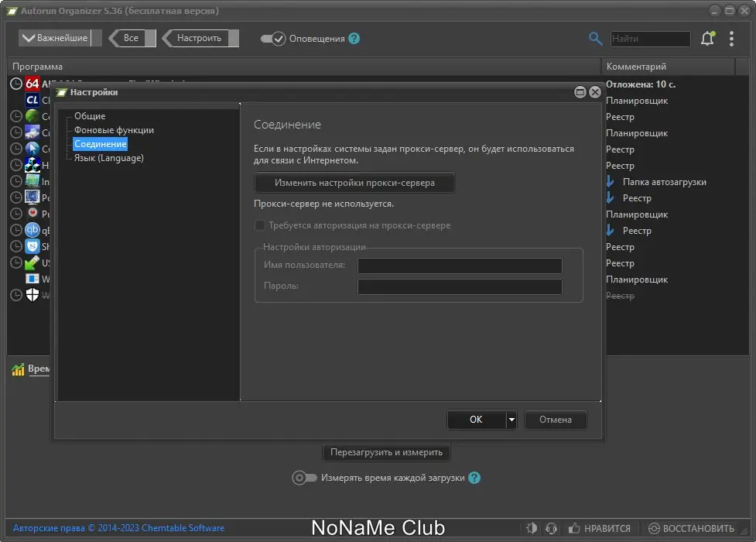Viewport: 756px width, 542px height.
Task: Select Общие in the settings tree
Action: [x=90, y=116]
